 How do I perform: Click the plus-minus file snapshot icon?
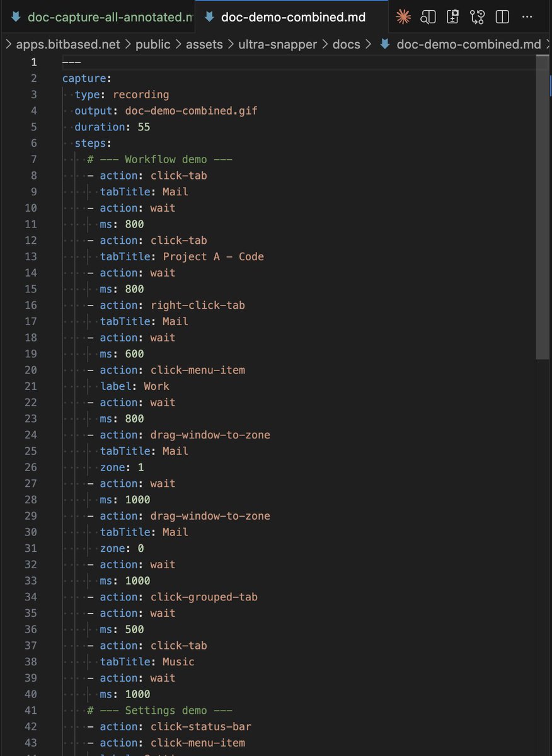pos(453,17)
